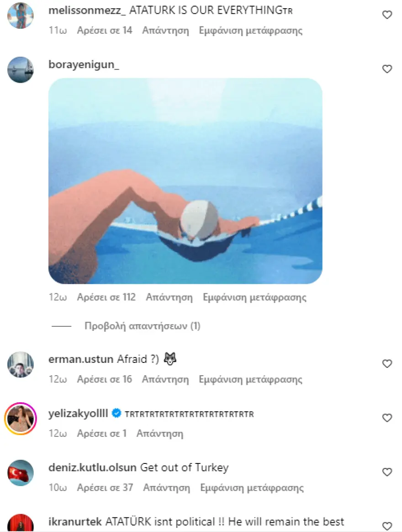Open the swimmer GIF image
The image size is (402, 532).
(185, 181)
